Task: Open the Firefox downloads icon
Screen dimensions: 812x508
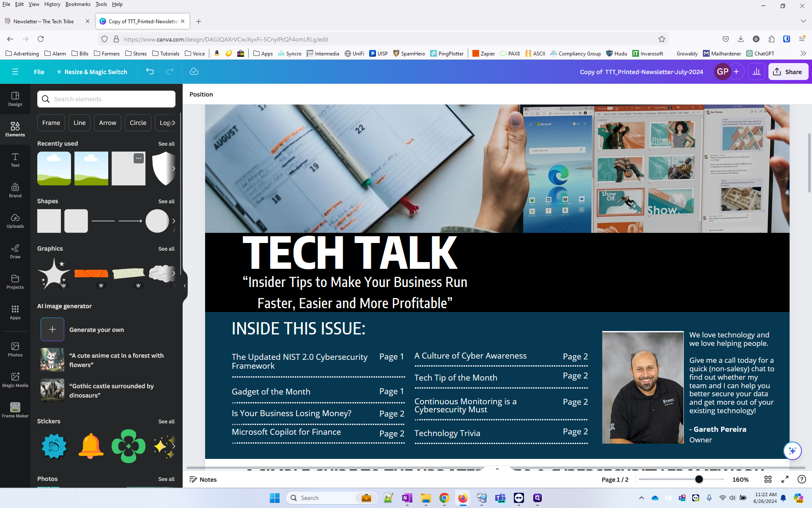Action: (x=741, y=39)
